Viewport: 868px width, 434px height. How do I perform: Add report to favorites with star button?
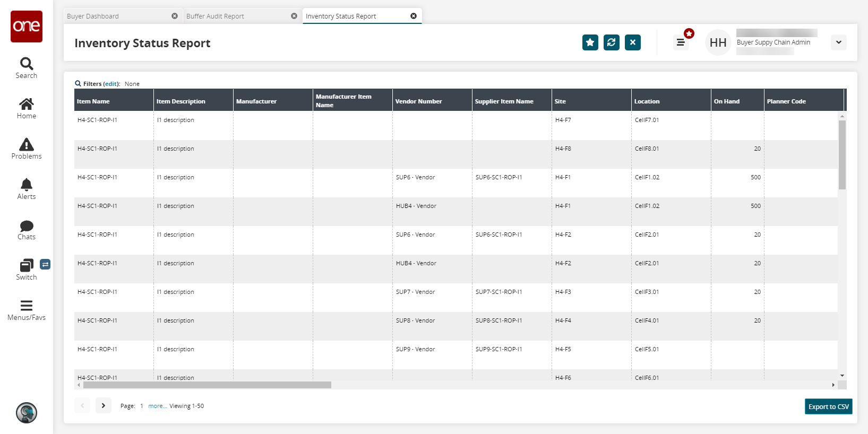pos(590,42)
